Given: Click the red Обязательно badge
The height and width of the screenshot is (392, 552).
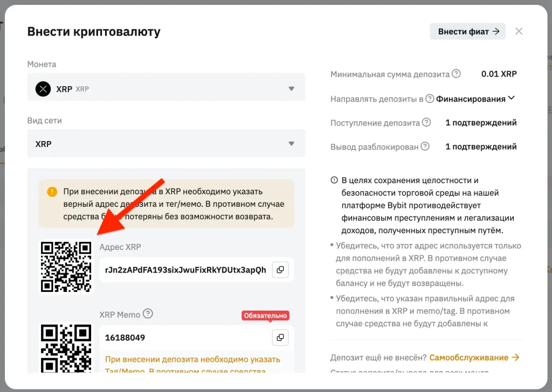Looking at the screenshot, I should coord(265,316).
